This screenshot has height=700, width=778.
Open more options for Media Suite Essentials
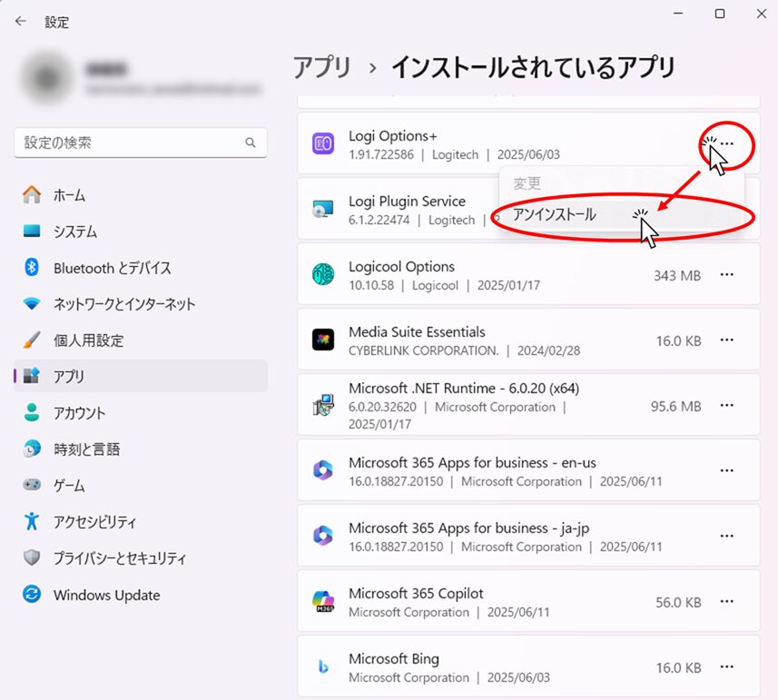tap(727, 340)
